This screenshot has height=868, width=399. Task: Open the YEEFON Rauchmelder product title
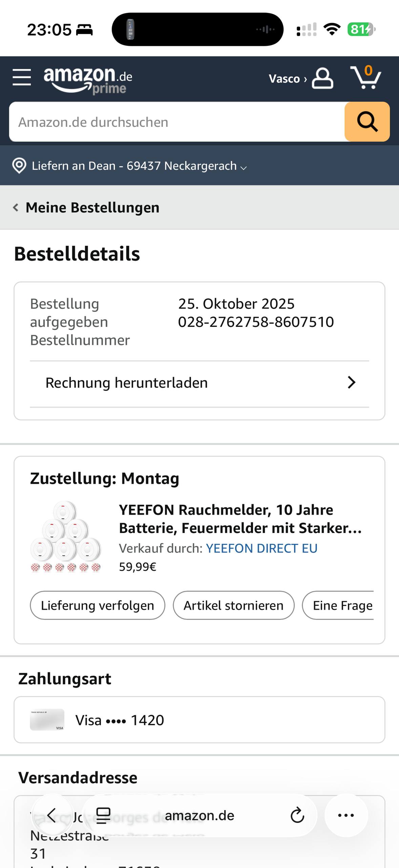click(x=240, y=519)
